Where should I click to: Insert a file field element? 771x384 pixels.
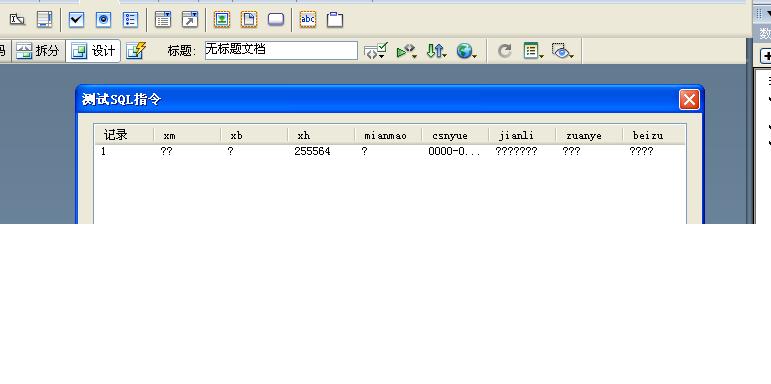tap(249, 20)
